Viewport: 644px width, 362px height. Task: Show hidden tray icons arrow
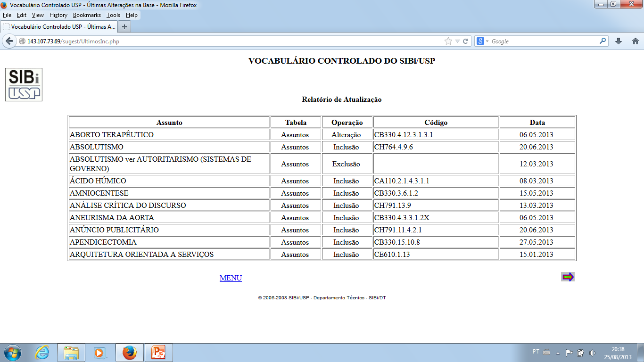pos(558,353)
